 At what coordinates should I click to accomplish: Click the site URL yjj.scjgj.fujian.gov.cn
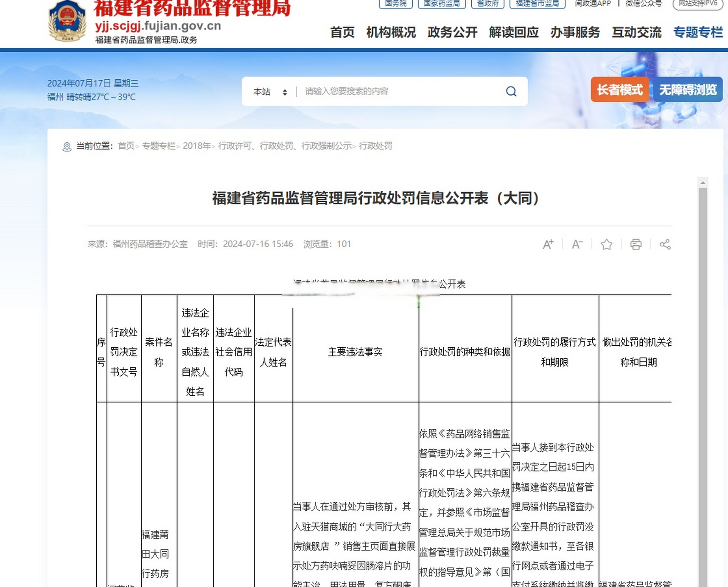(158, 26)
